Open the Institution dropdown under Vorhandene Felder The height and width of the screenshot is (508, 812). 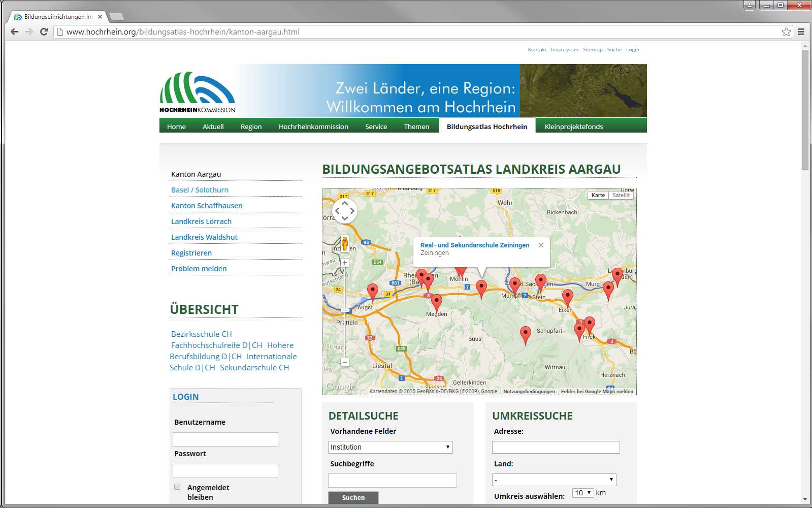pos(390,447)
